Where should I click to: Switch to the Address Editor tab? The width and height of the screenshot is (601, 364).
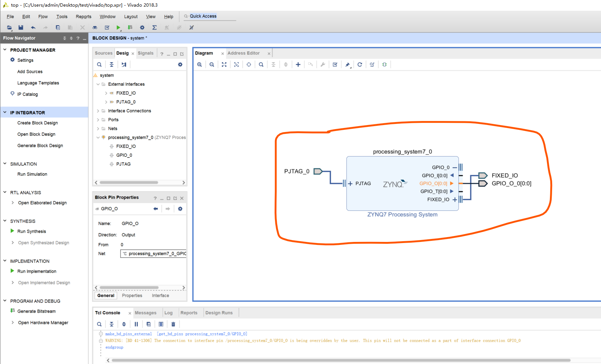point(244,53)
